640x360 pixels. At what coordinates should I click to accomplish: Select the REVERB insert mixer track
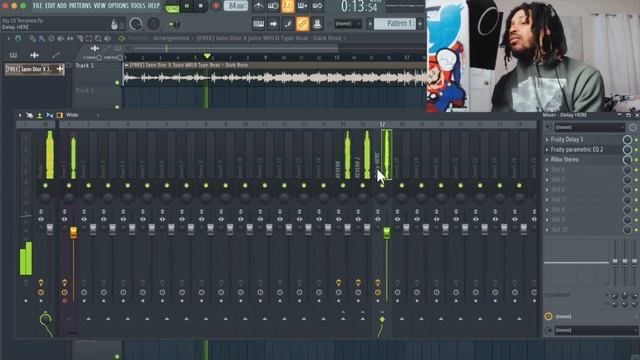pyautogui.click(x=343, y=155)
